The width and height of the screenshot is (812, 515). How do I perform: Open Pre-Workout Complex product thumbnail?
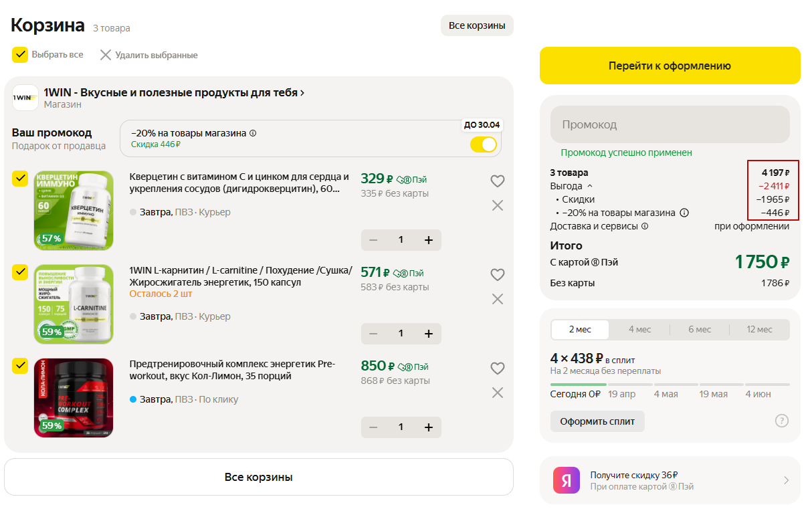(74, 398)
